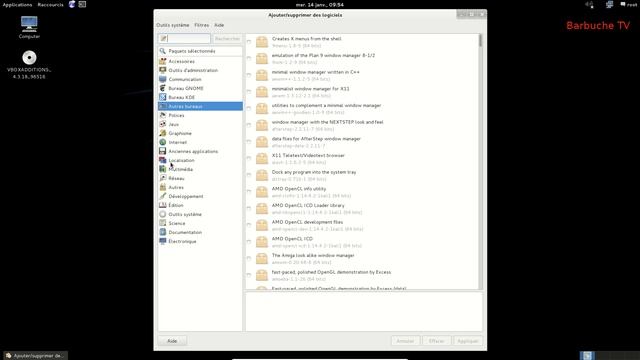Click package icon for AMD OpenCL info utility

pos(262,192)
